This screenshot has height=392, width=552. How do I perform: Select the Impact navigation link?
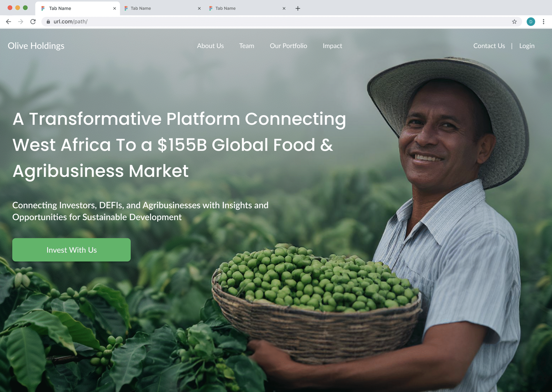click(332, 46)
